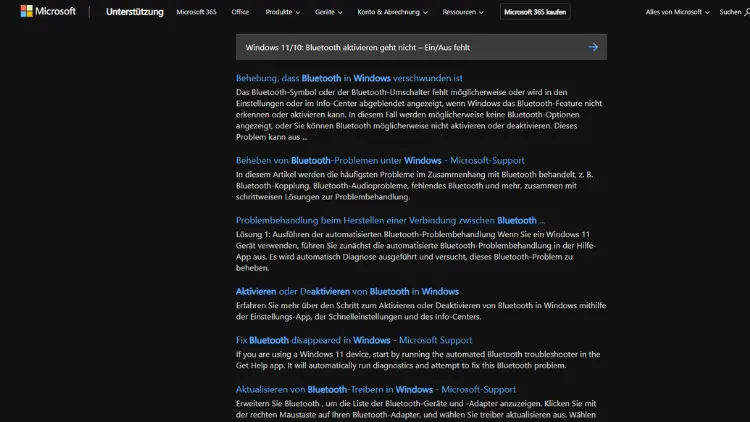The height and width of the screenshot is (422, 750).
Task: Click the text starting 'If you are using a Windows 11 device'
Action: [418, 360]
